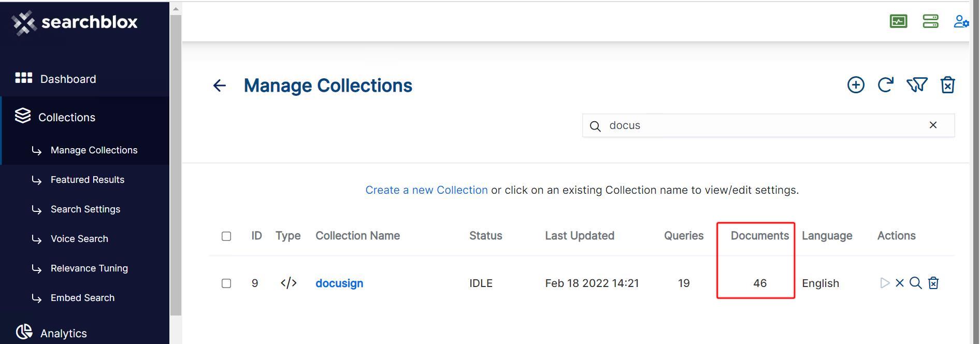This screenshot has height=344, width=980.
Task: Go to Manage Collections
Action: pos(94,150)
